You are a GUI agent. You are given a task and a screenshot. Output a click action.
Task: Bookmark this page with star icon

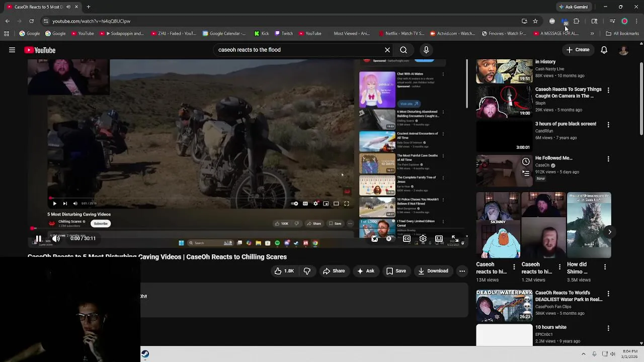point(535,21)
